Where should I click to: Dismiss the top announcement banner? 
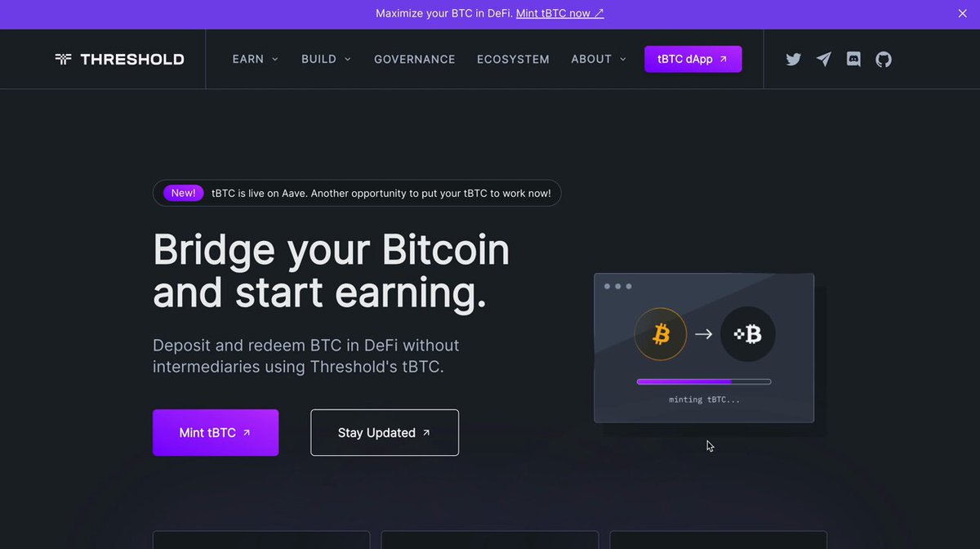(x=962, y=14)
